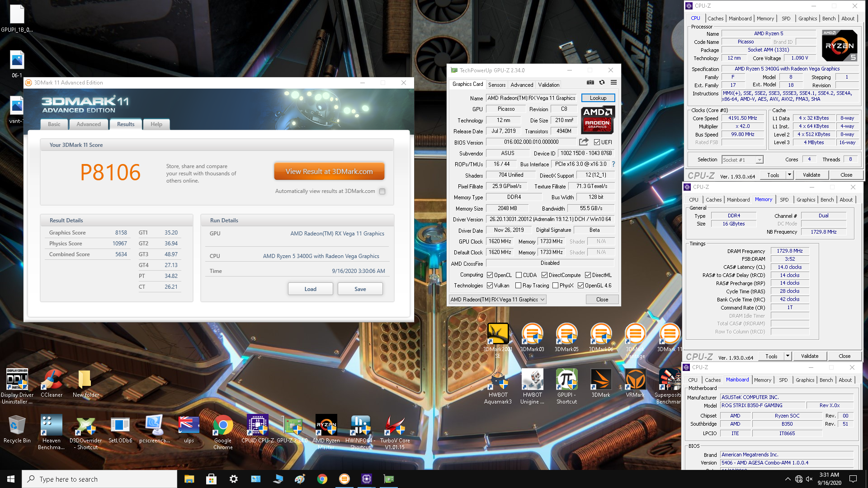Open Microsoft Store taskbar icon
The width and height of the screenshot is (868, 488).
211,479
